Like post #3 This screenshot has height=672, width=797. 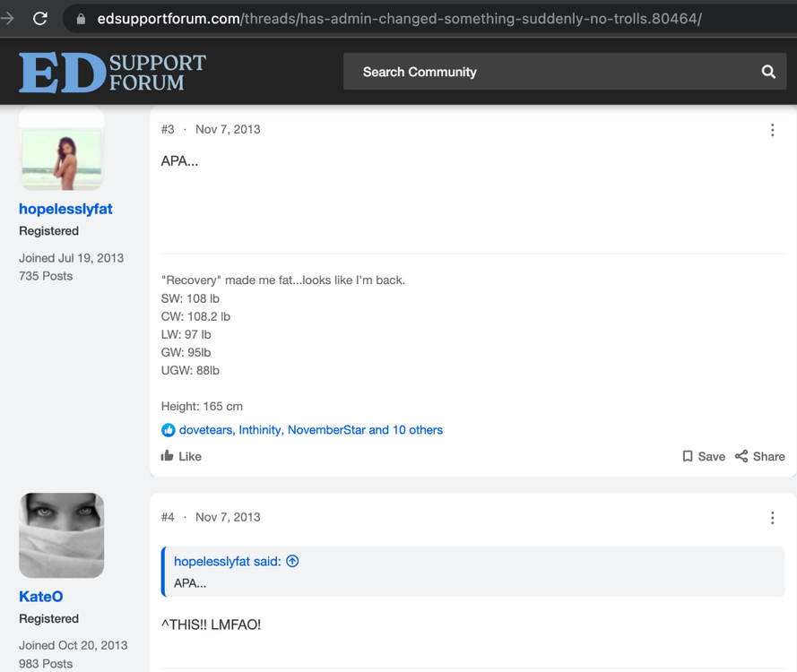(181, 456)
